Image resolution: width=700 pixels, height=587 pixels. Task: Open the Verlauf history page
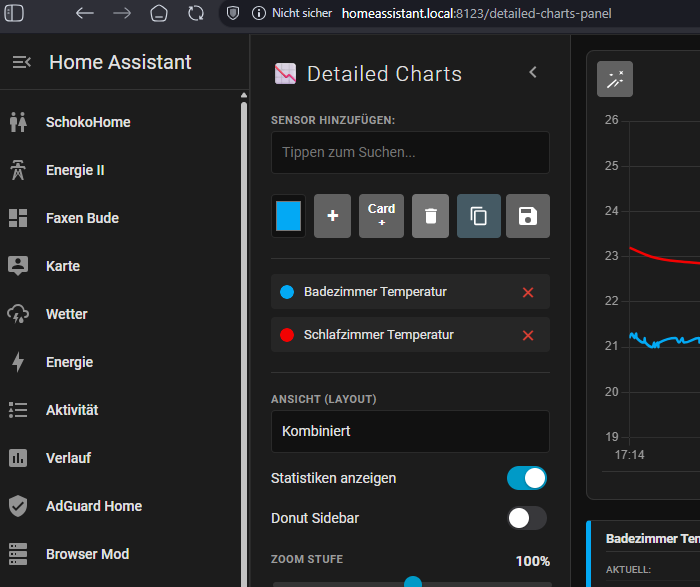(68, 458)
